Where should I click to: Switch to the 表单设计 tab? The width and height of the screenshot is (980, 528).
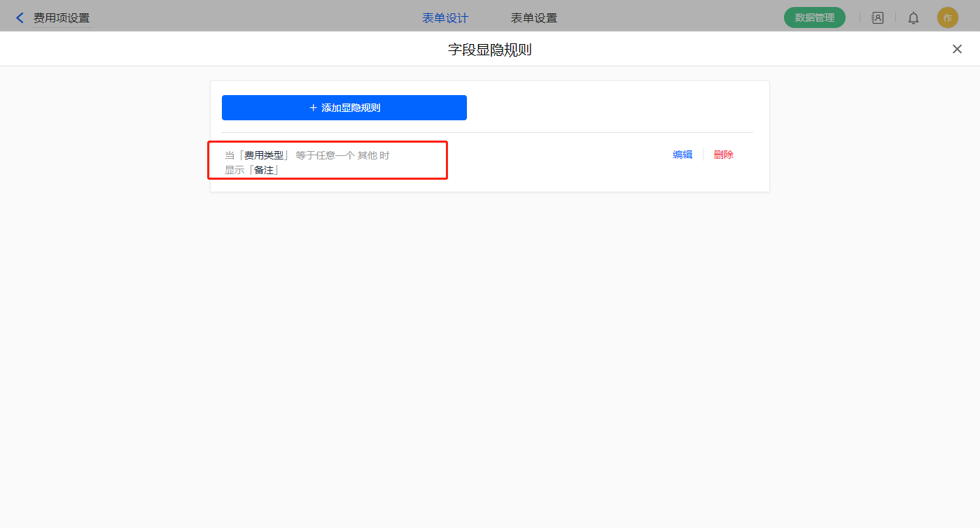(x=445, y=18)
